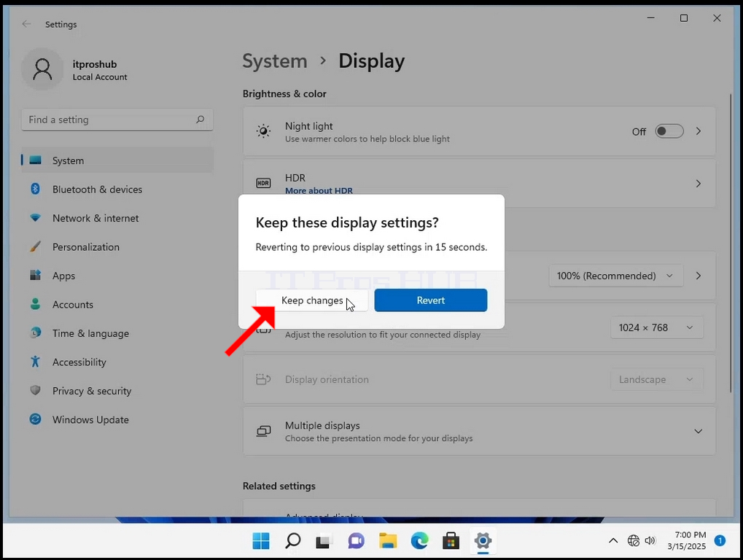Click the Multiple displays monitor icon
Image resolution: width=743 pixels, height=560 pixels.
click(x=263, y=431)
